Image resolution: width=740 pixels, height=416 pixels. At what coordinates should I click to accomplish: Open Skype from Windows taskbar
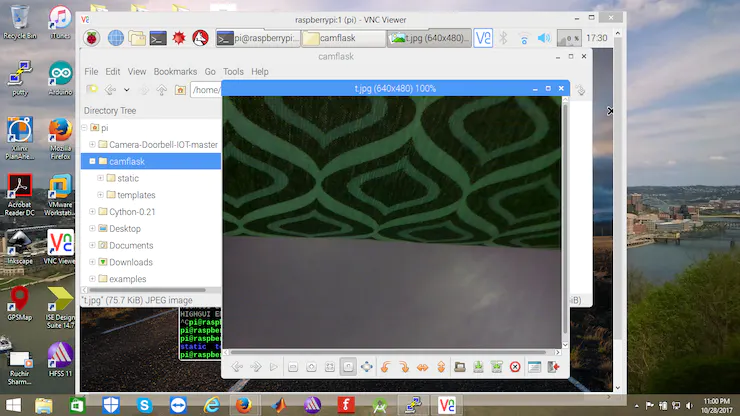(x=144, y=405)
